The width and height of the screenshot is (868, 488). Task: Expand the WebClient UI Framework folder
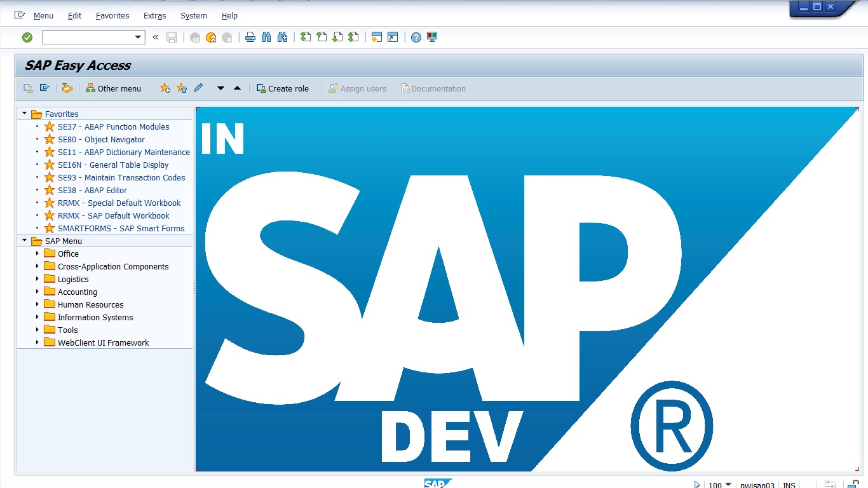click(37, 342)
